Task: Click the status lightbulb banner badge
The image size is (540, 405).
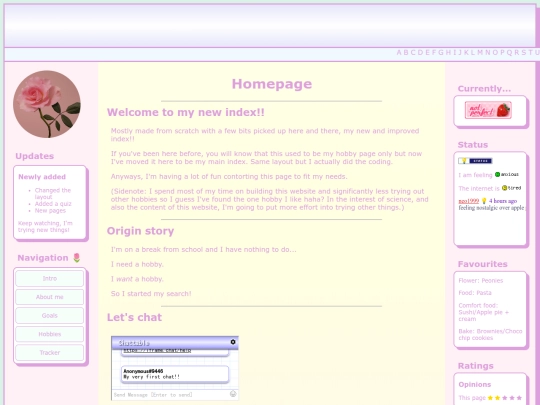Action: click(475, 161)
